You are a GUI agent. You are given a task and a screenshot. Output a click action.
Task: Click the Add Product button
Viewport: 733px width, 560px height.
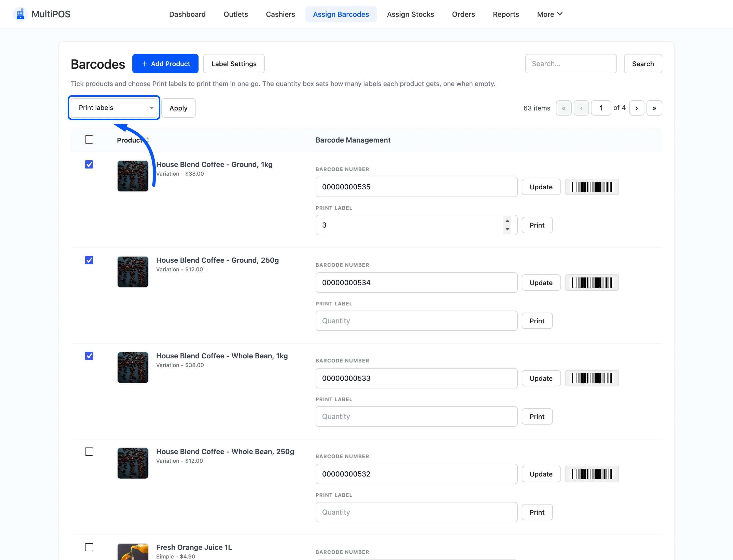165,64
